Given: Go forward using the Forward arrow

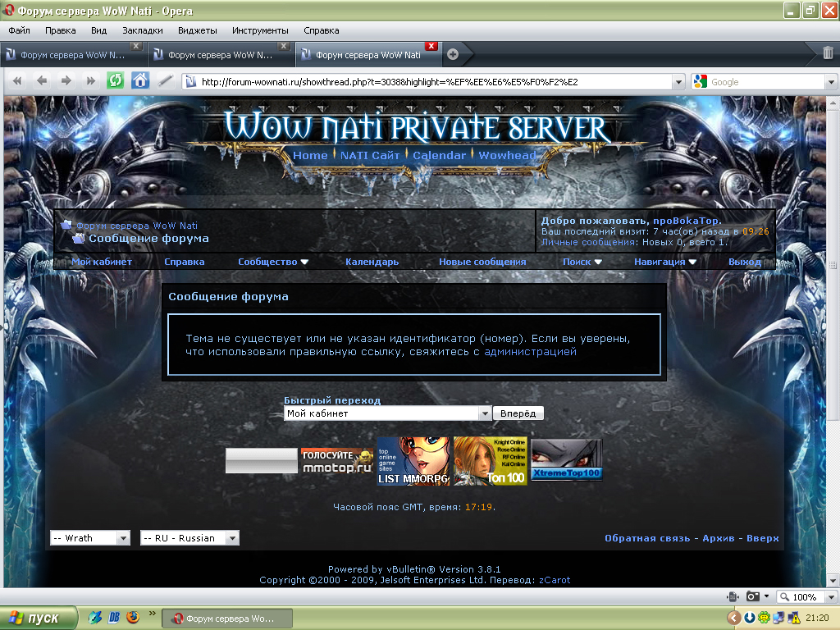Looking at the screenshot, I should click(x=66, y=81).
